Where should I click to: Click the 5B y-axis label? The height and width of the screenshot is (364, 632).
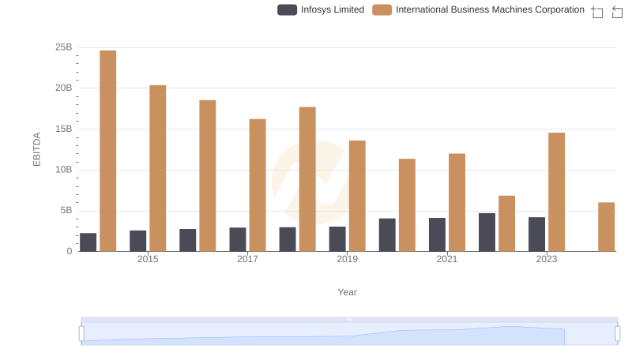[66, 211]
